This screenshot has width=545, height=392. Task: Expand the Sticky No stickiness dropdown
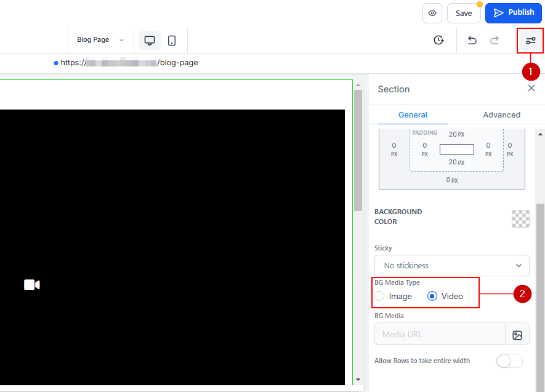pyautogui.click(x=451, y=265)
